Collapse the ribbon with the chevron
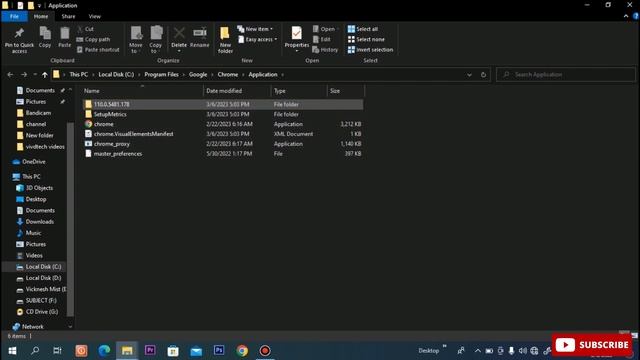 tap(626, 16)
